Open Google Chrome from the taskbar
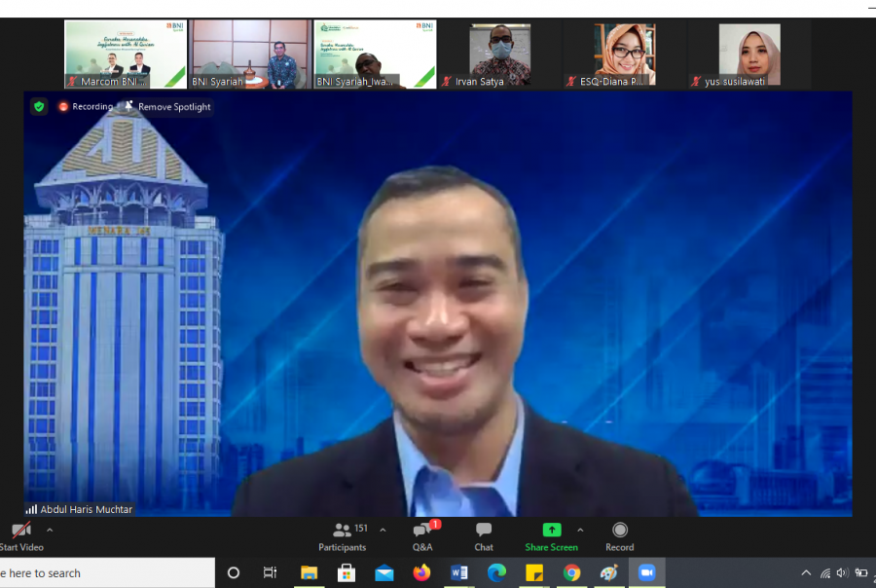 571,573
